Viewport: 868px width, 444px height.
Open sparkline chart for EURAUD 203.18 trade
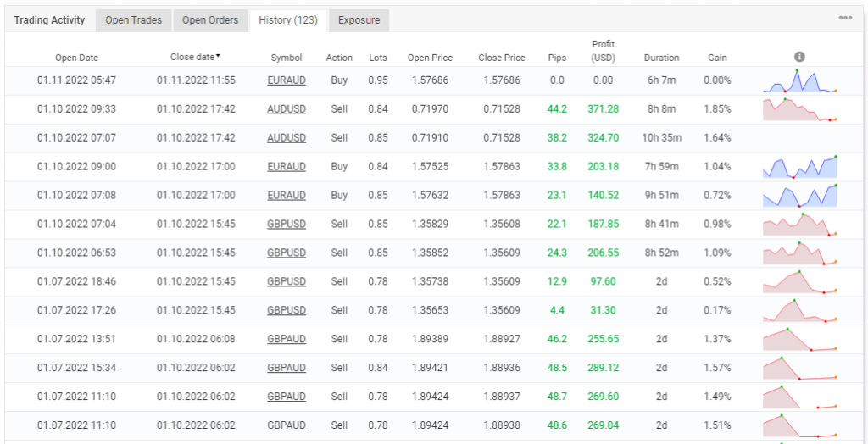tap(800, 167)
